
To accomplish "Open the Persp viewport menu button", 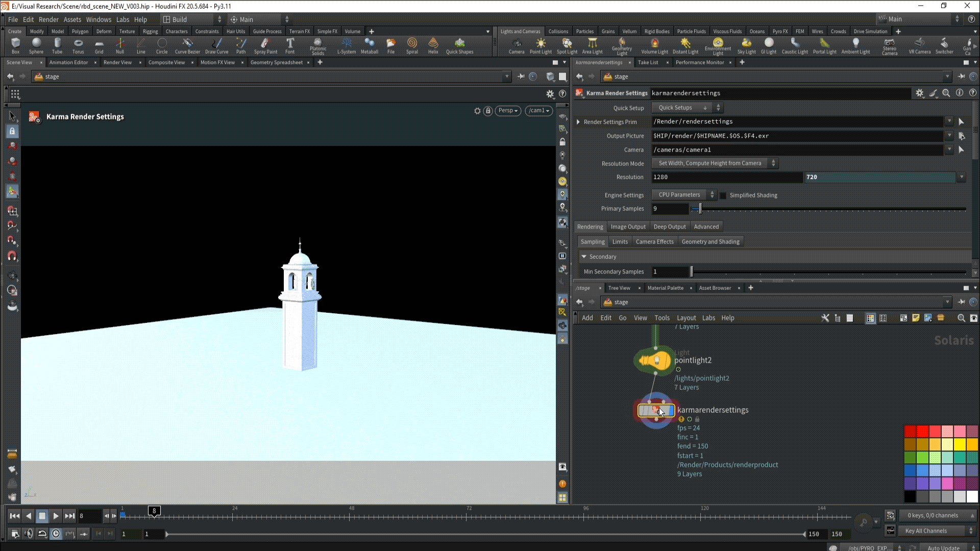I will pos(508,111).
